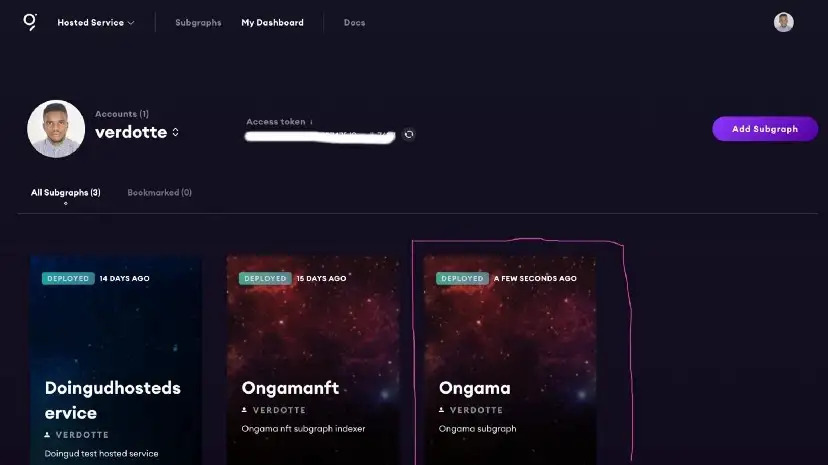Screen dimensions: 828x465
Task: Open the Docs link
Action: click(354, 23)
